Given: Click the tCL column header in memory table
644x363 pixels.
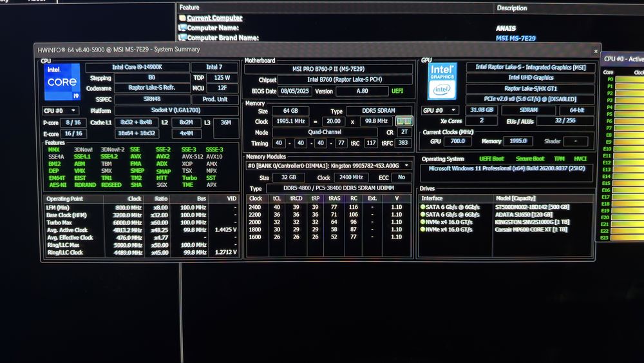Looking at the screenshot, I should (277, 198).
